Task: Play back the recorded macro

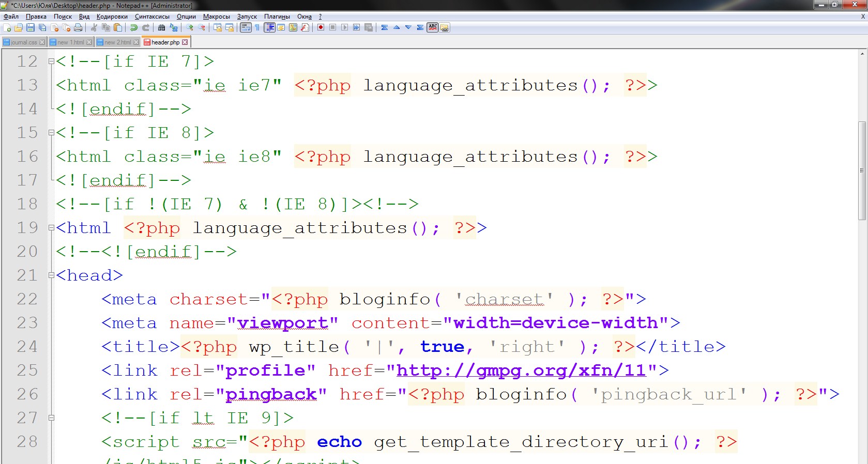Action: coord(344,27)
